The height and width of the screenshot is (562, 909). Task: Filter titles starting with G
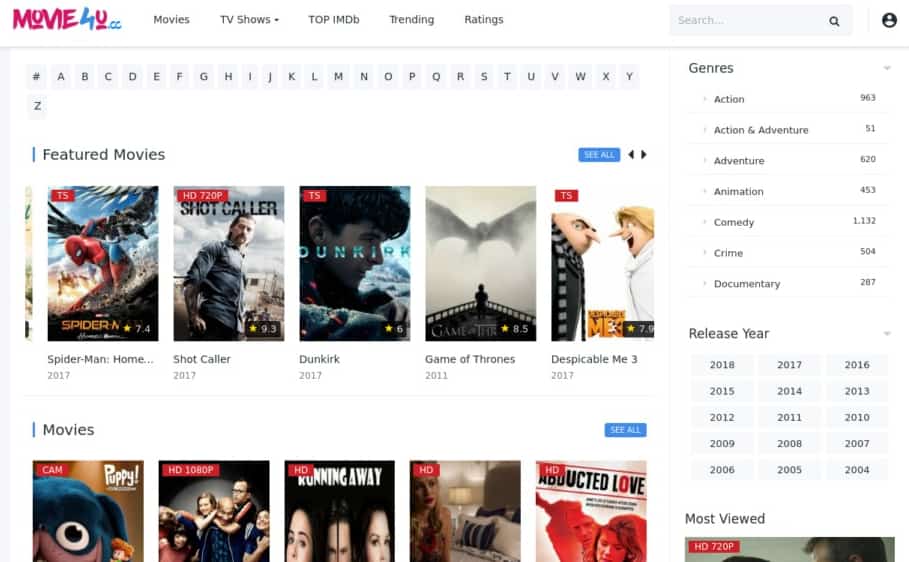(x=204, y=77)
